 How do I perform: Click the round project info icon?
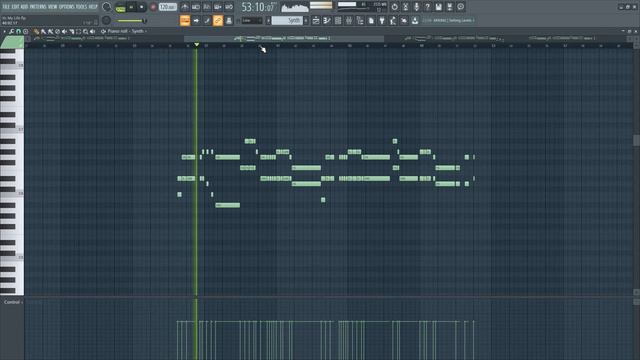tap(460, 7)
